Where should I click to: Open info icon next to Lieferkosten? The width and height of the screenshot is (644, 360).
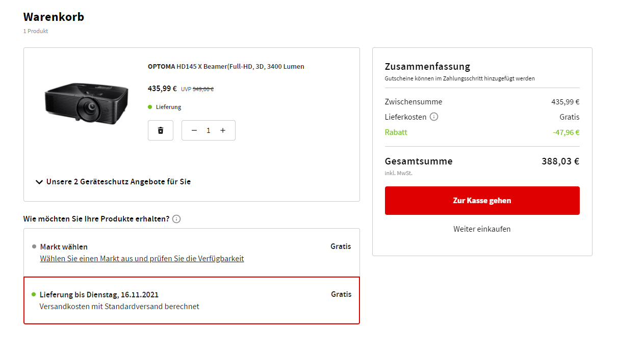click(434, 117)
